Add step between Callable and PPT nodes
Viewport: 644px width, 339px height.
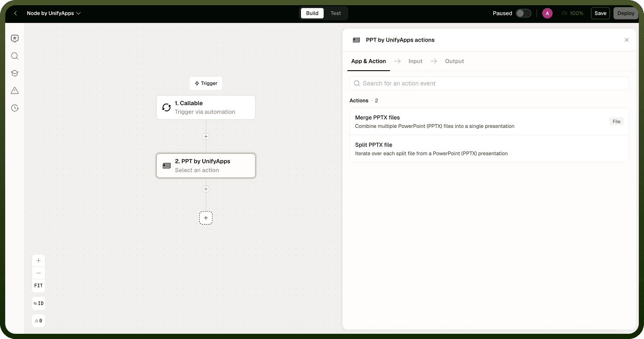(x=206, y=137)
